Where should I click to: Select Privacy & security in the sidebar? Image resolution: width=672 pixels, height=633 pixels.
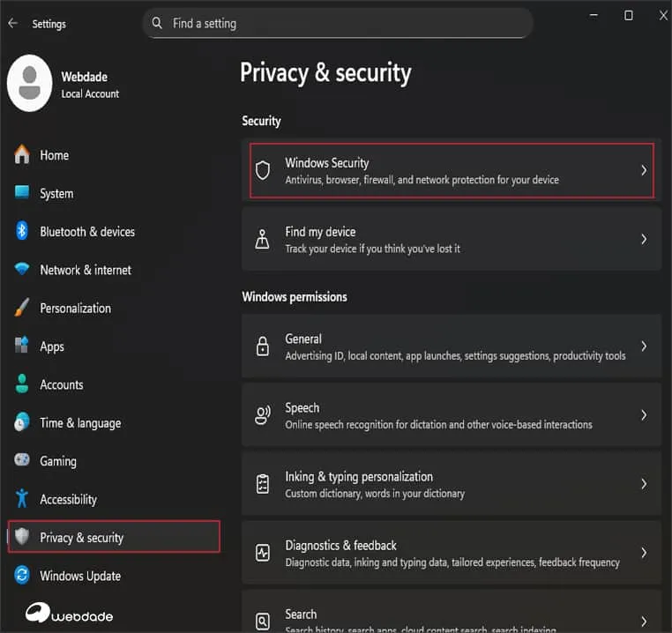click(x=114, y=537)
